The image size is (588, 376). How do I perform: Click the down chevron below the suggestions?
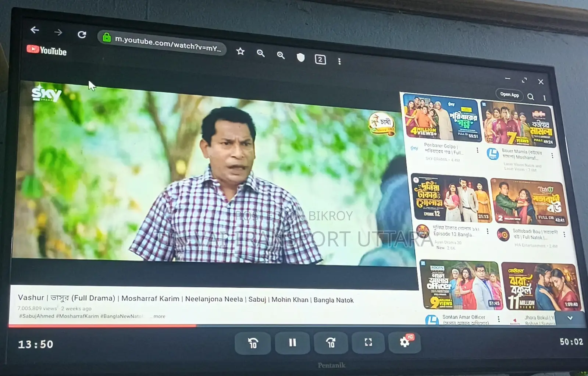tap(570, 318)
